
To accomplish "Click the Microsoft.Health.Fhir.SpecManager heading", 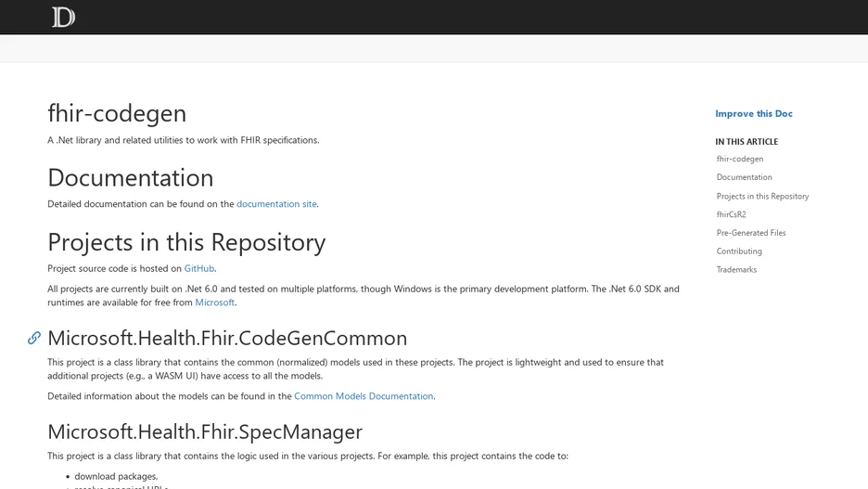I will (x=205, y=431).
